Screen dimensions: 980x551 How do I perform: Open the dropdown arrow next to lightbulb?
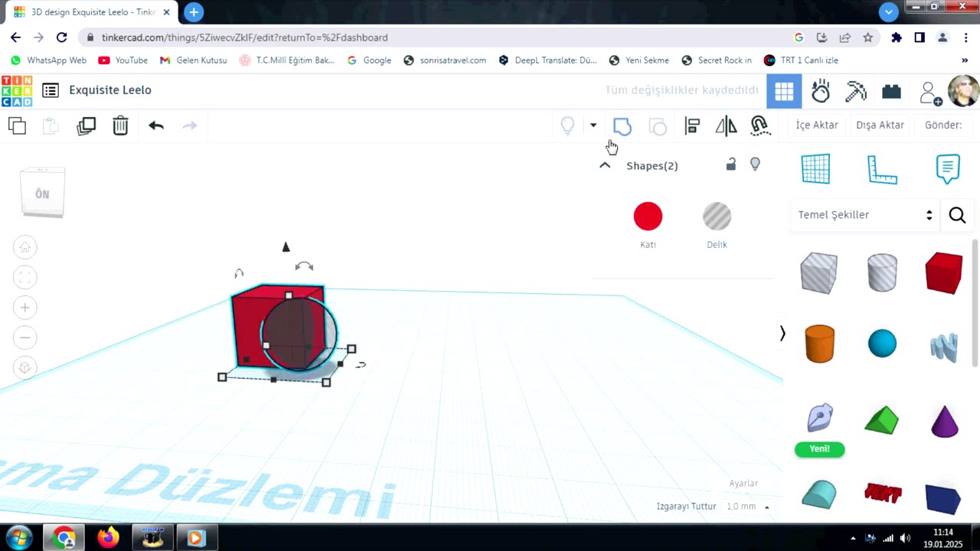pyautogui.click(x=593, y=126)
